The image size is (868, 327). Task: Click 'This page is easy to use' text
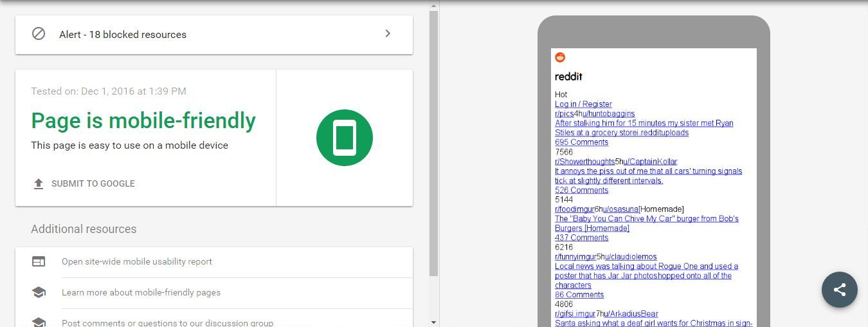coord(130,145)
